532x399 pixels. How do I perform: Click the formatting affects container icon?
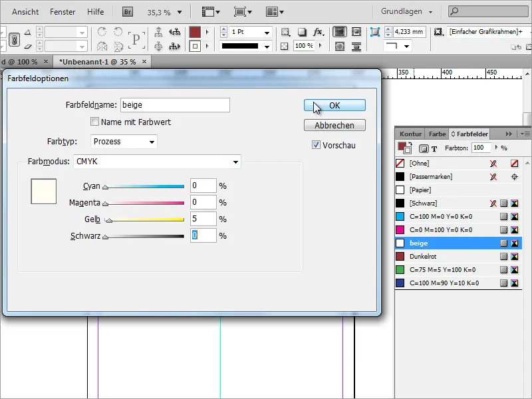click(x=424, y=148)
